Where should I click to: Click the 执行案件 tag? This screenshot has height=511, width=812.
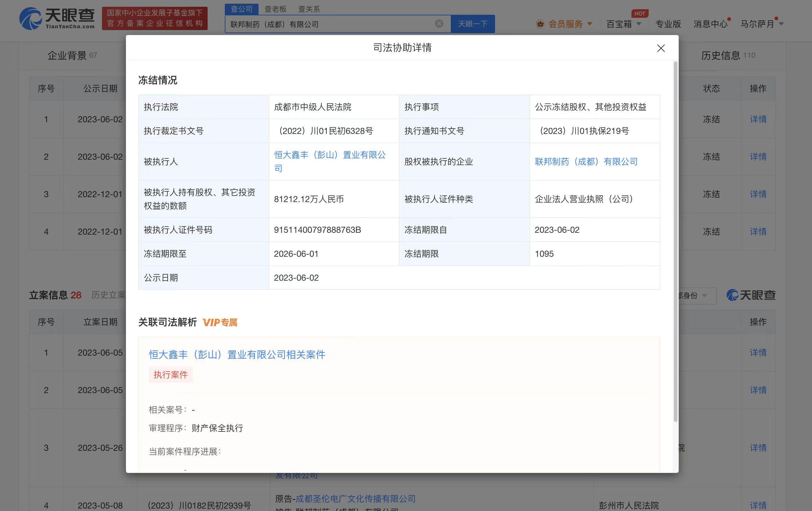coord(171,375)
